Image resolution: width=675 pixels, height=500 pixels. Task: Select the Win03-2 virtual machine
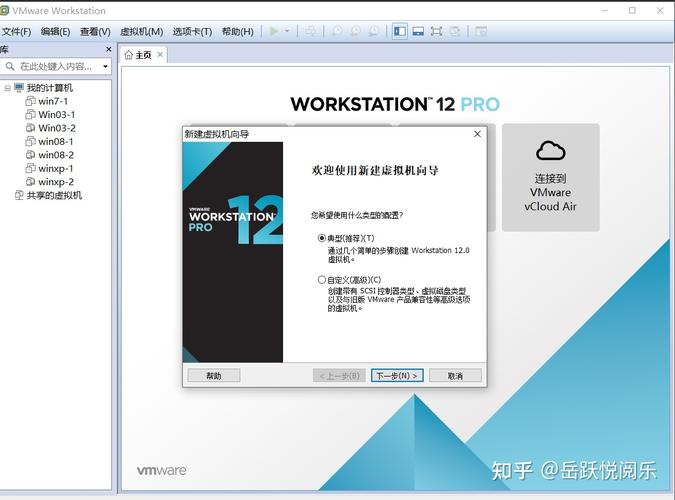coord(57,128)
